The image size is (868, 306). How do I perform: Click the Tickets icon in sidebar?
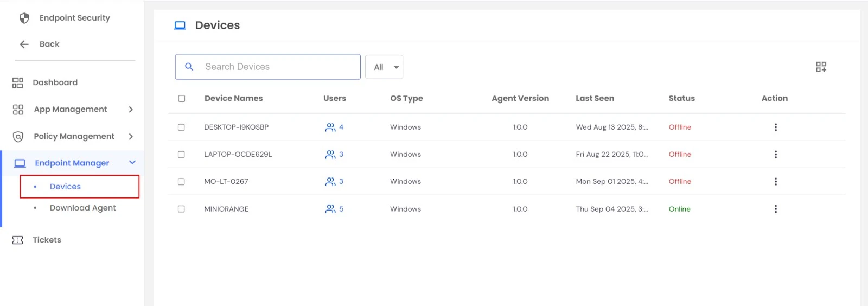pos(18,240)
